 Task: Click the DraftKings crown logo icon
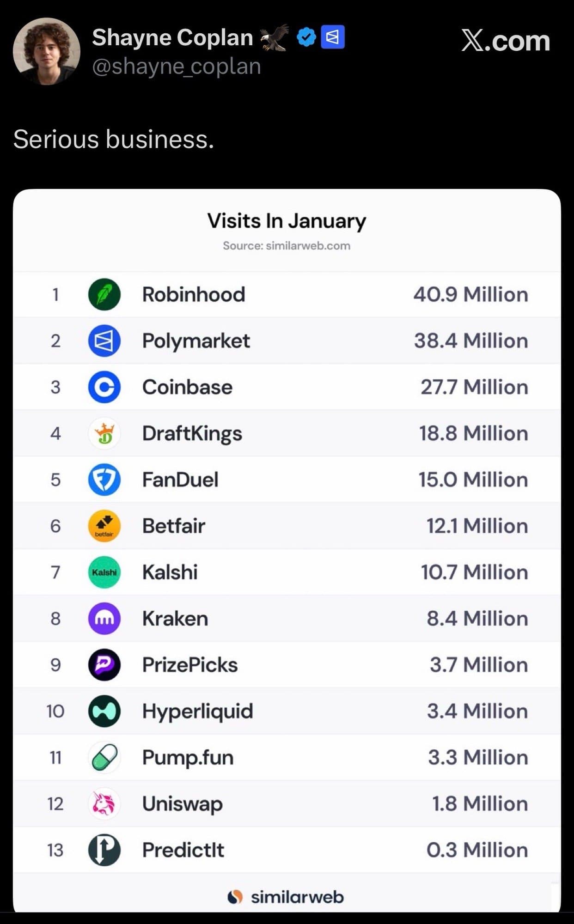(x=104, y=433)
